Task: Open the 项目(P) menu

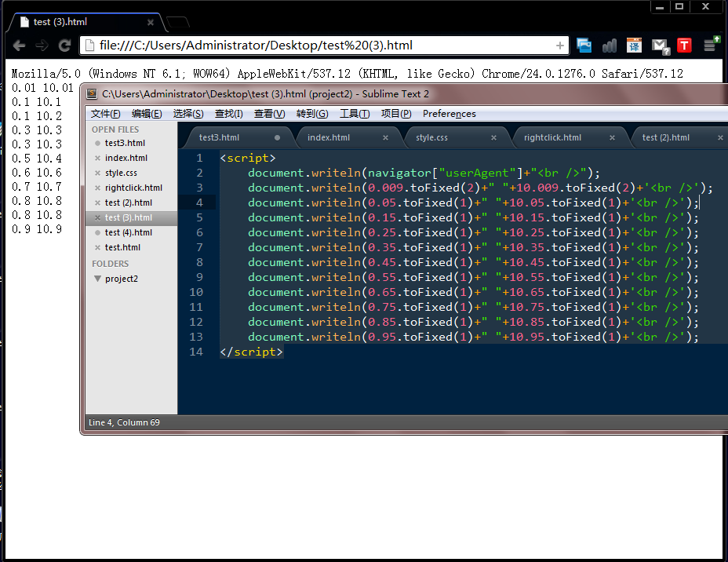Action: tap(396, 114)
